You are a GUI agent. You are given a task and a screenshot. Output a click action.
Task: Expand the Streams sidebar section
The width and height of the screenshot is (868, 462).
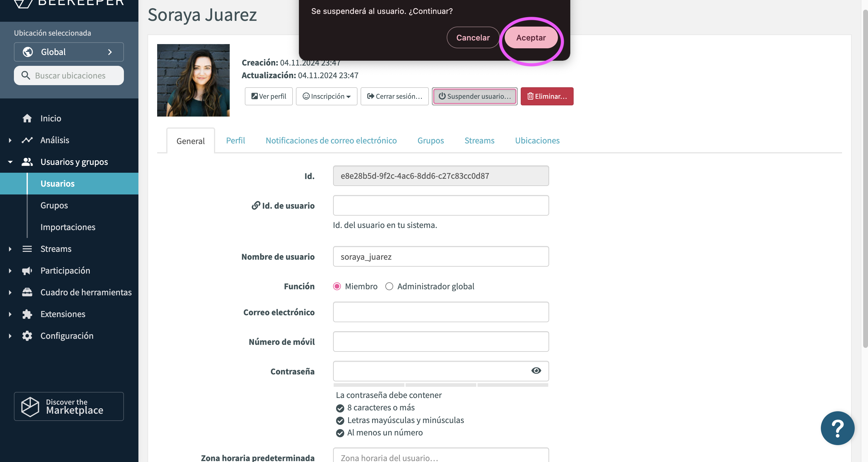tap(10, 249)
